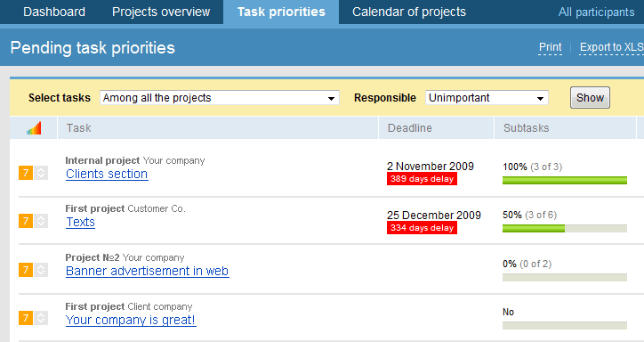This screenshot has height=342, width=644.
Task: Click the 50% subtasks progress bar for Texts
Action: pos(565,228)
